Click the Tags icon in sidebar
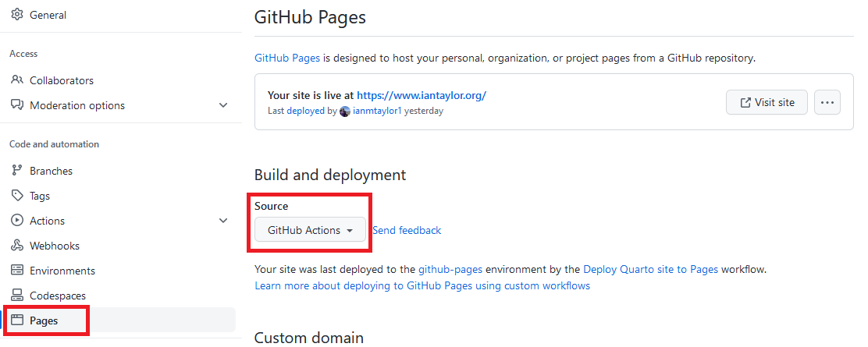868x347 pixels. point(17,196)
